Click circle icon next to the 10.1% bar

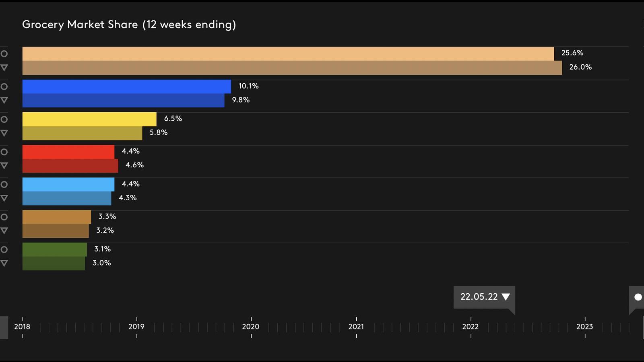click(x=4, y=86)
